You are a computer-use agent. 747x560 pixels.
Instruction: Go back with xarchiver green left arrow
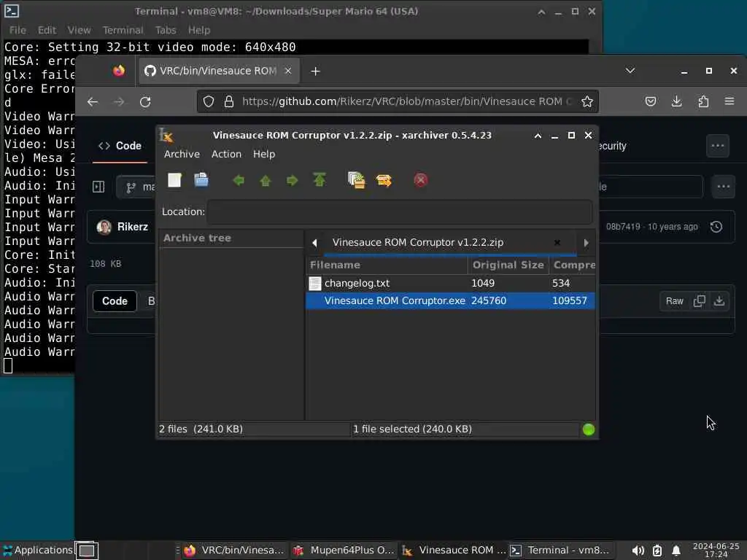(x=239, y=181)
